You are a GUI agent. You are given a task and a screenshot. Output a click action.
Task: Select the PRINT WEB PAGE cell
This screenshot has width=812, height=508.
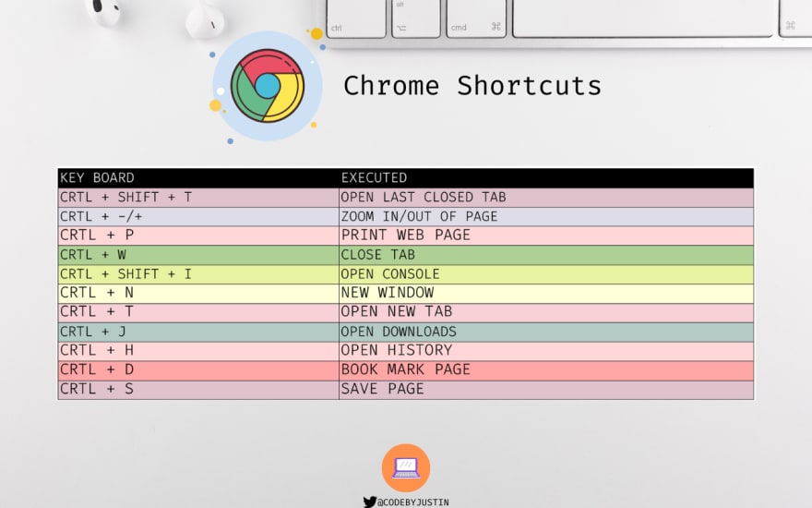coord(546,236)
